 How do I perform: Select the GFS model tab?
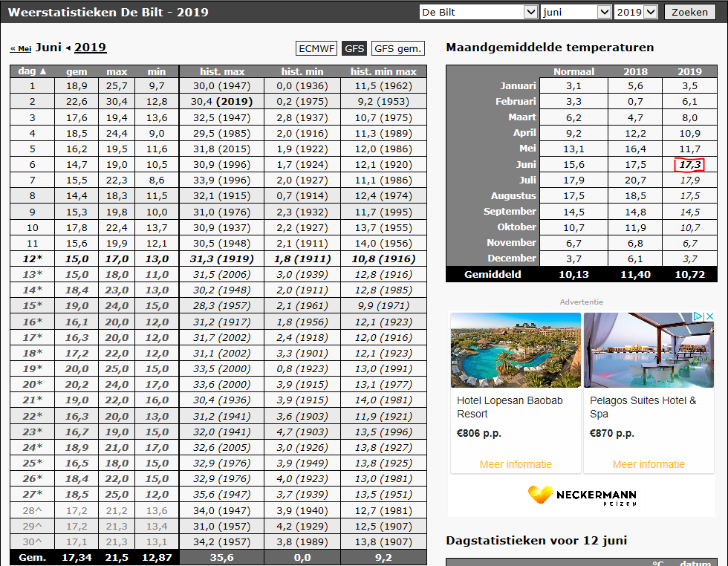354,48
